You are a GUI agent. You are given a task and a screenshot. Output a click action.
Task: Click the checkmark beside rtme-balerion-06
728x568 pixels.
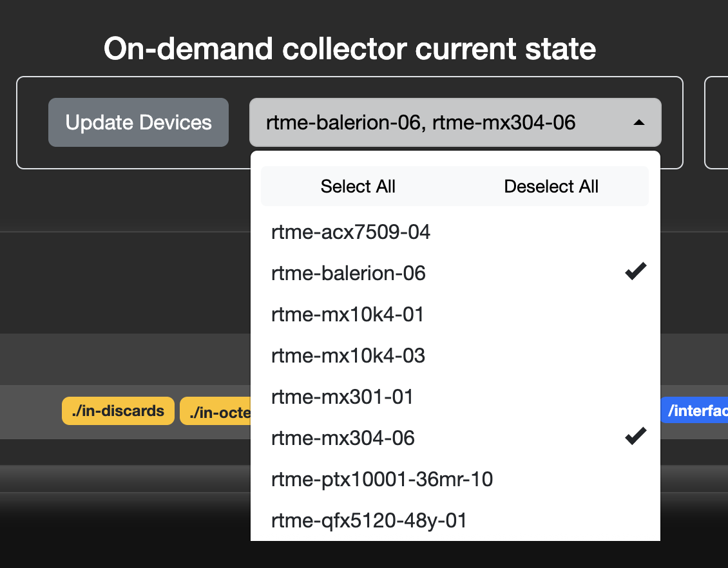pyautogui.click(x=635, y=270)
